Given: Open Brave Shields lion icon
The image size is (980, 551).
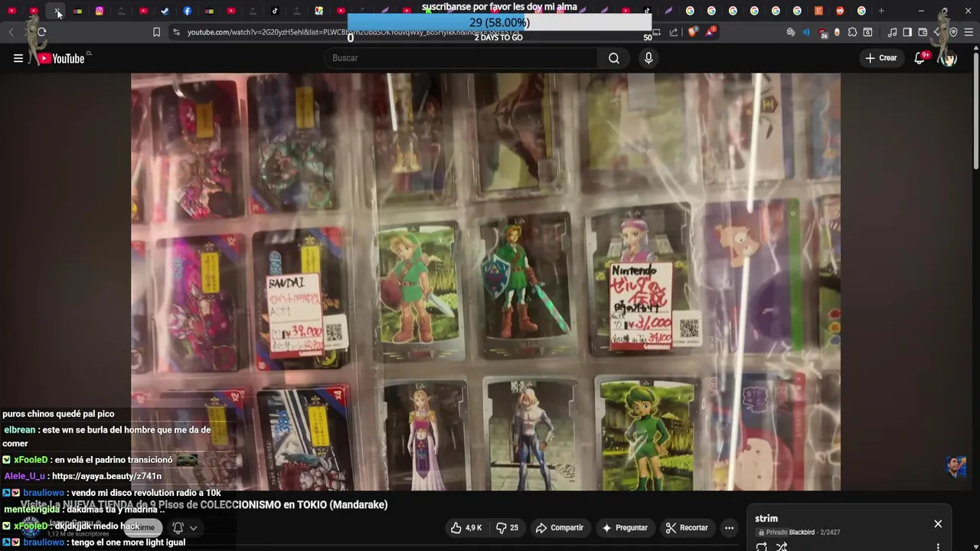Looking at the screenshot, I should click(x=694, y=32).
